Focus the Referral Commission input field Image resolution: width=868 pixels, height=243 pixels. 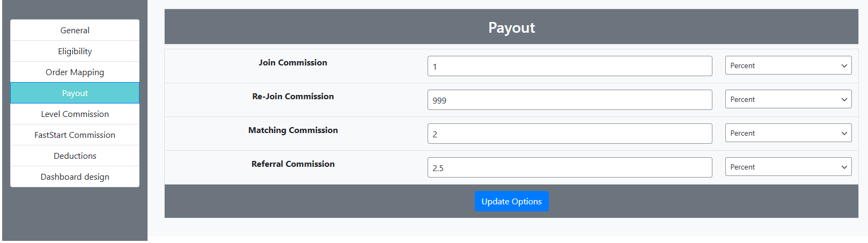pyautogui.click(x=569, y=168)
